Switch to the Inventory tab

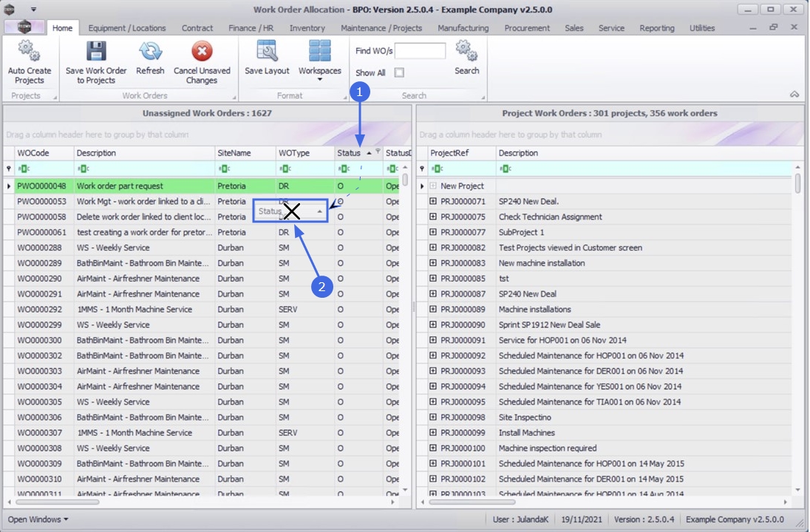[x=307, y=28]
